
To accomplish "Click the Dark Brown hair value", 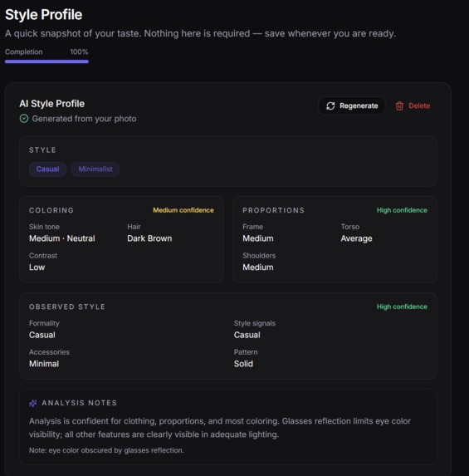I will pyautogui.click(x=149, y=238).
